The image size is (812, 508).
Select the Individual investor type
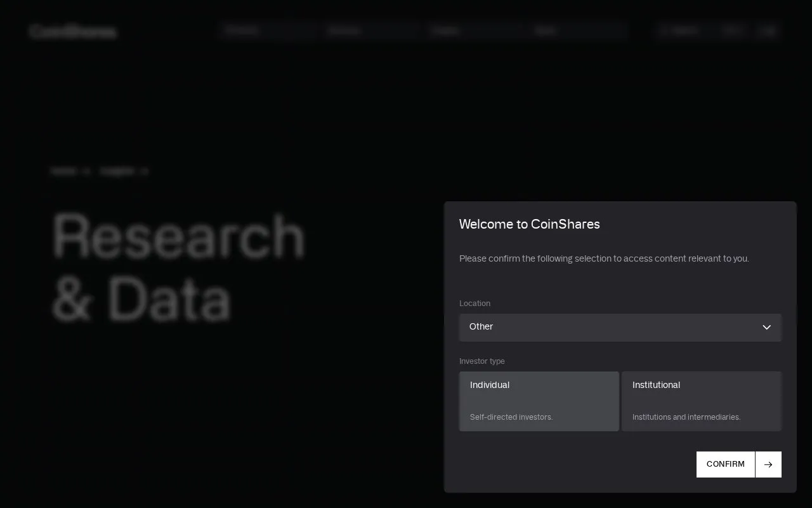[x=539, y=401]
